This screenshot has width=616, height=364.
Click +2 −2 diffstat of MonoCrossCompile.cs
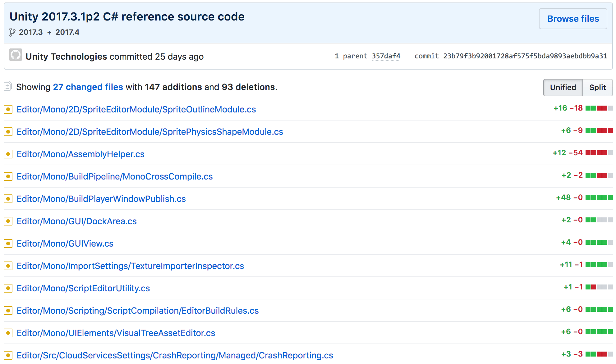tap(587, 175)
